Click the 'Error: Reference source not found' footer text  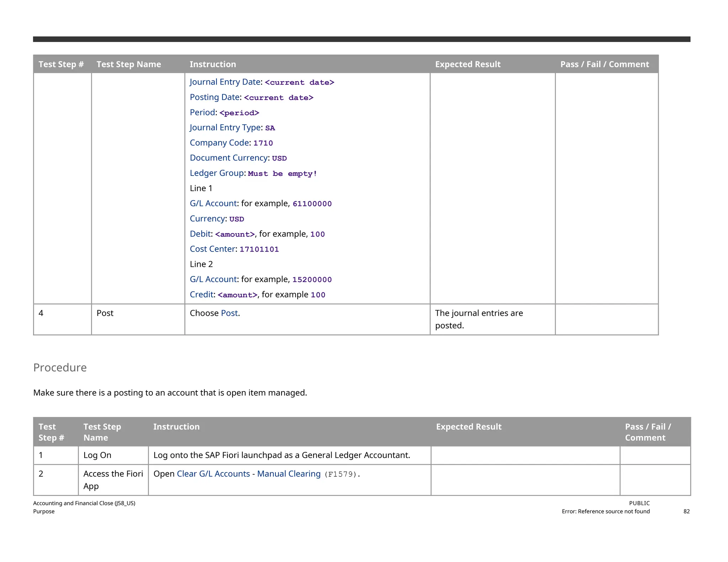click(x=605, y=511)
